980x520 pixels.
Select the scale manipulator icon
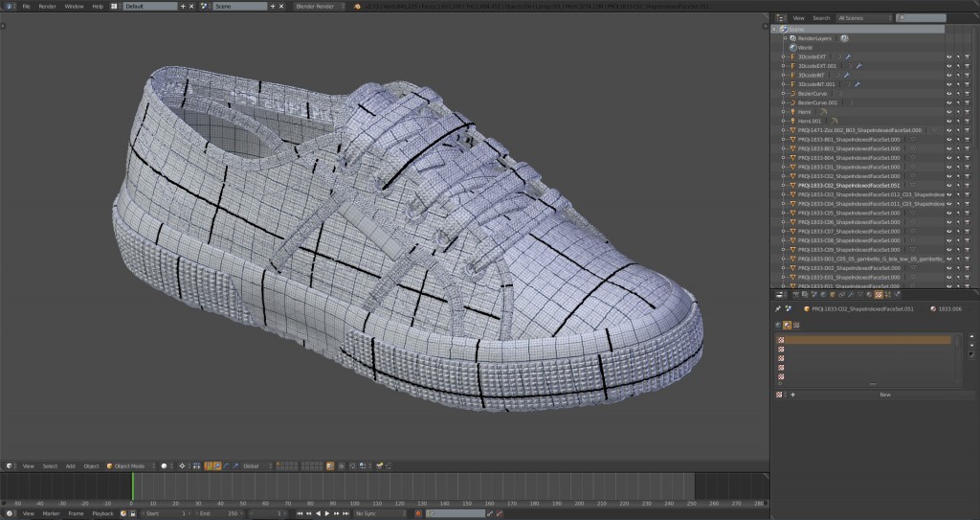click(235, 466)
